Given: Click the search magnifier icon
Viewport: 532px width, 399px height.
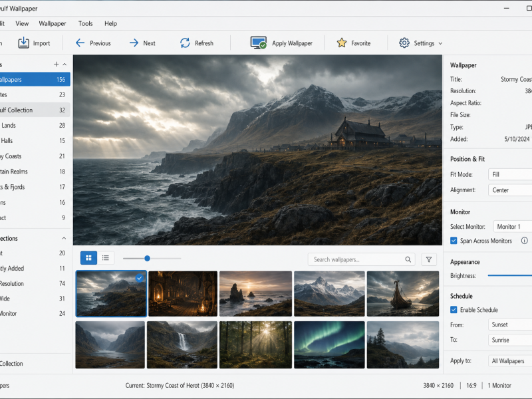Looking at the screenshot, I should click(x=408, y=259).
